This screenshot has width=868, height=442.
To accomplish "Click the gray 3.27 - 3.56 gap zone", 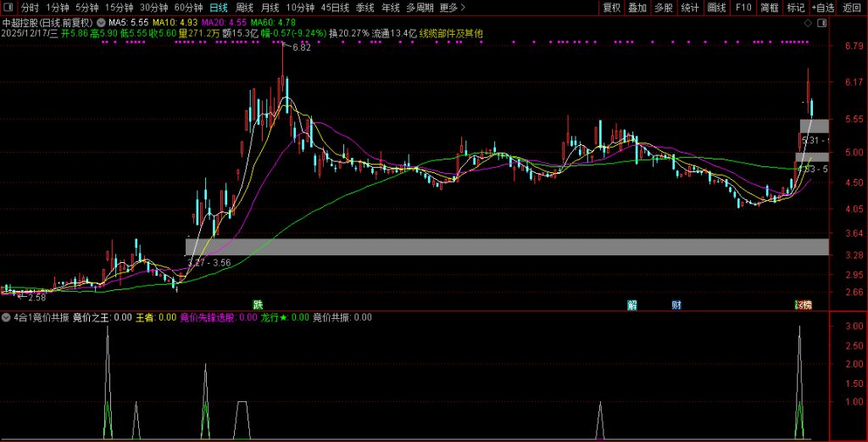I will (507, 247).
